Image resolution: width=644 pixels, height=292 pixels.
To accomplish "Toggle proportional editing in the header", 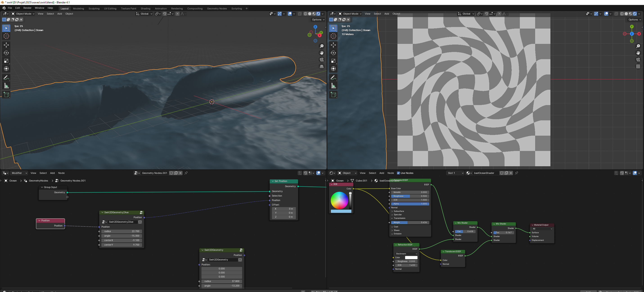I will click(177, 14).
